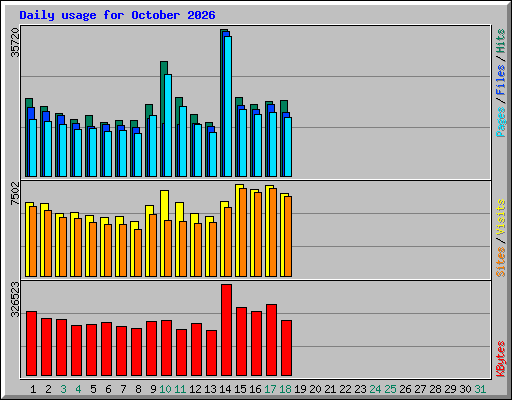Click the red "KBytes" legend label

(501, 359)
